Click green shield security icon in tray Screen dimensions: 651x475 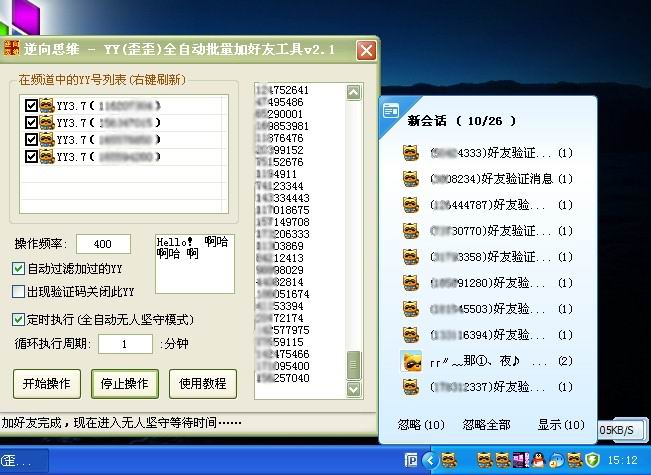point(592,460)
